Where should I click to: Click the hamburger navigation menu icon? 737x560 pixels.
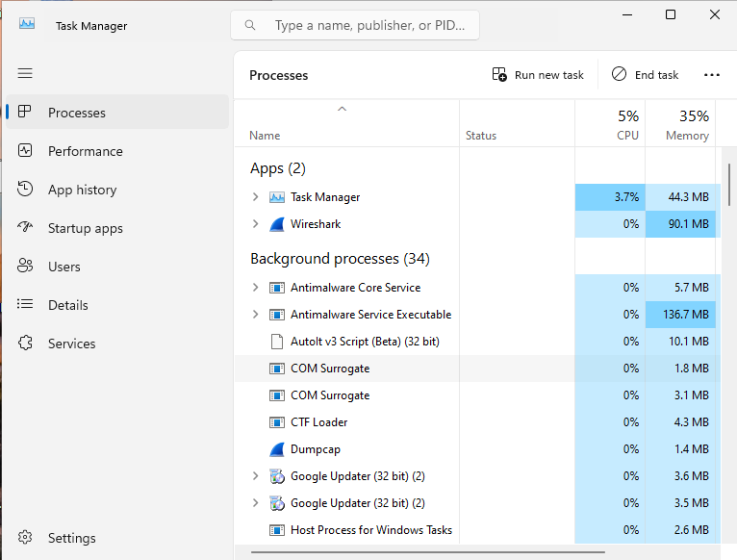tap(25, 73)
